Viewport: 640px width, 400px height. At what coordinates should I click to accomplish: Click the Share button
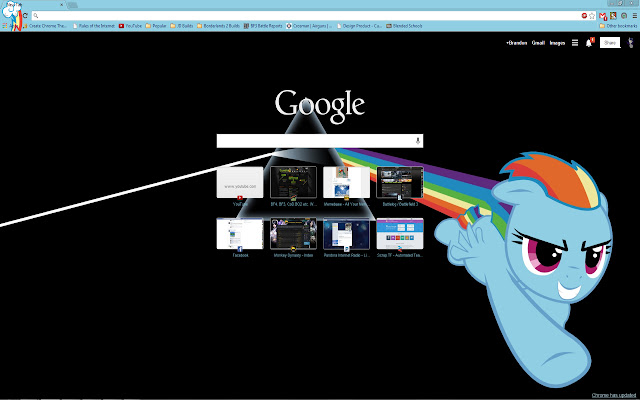610,42
